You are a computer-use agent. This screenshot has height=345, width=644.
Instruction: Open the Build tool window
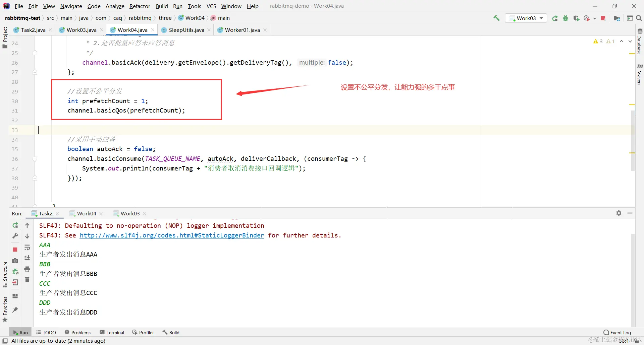pos(171,332)
